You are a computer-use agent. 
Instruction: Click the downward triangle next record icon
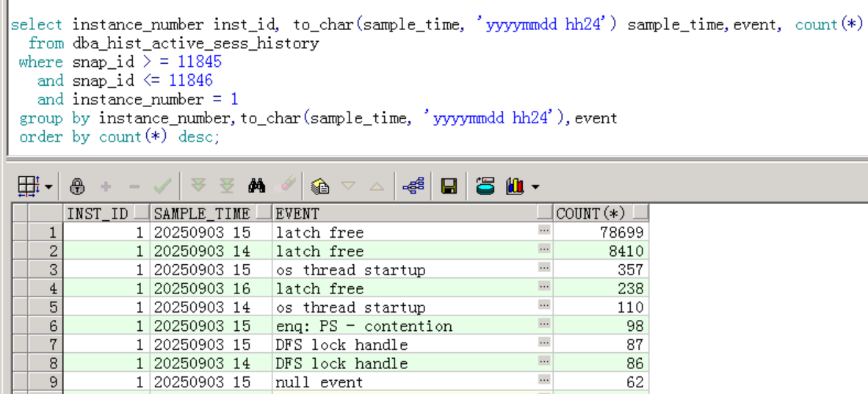348,186
